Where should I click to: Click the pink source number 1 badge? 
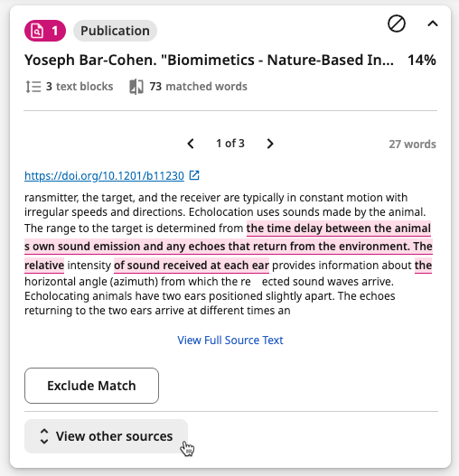45,31
